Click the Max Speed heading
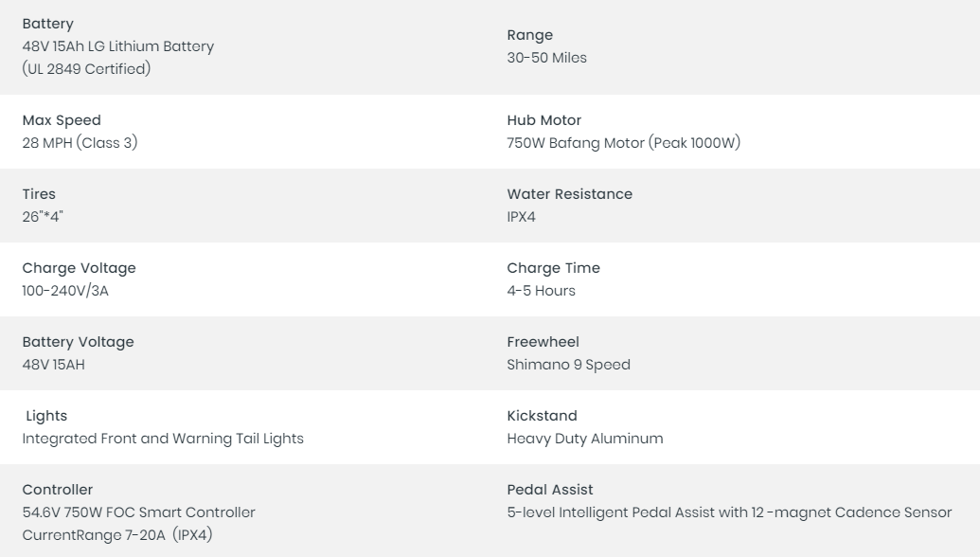980x557 pixels. click(62, 120)
